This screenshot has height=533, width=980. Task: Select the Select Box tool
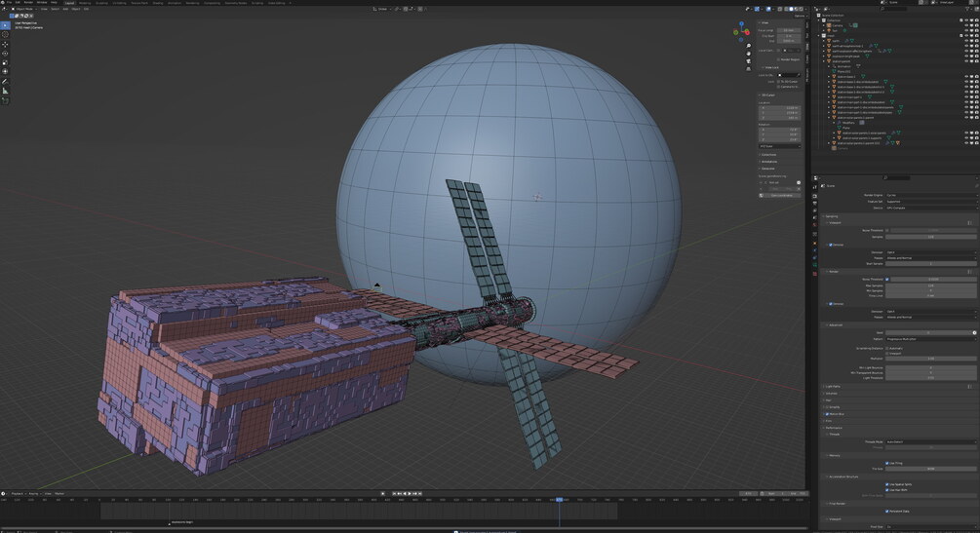[x=5, y=25]
